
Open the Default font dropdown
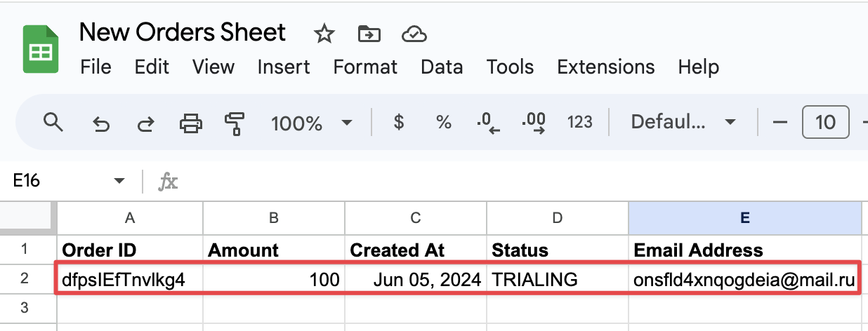(x=683, y=123)
